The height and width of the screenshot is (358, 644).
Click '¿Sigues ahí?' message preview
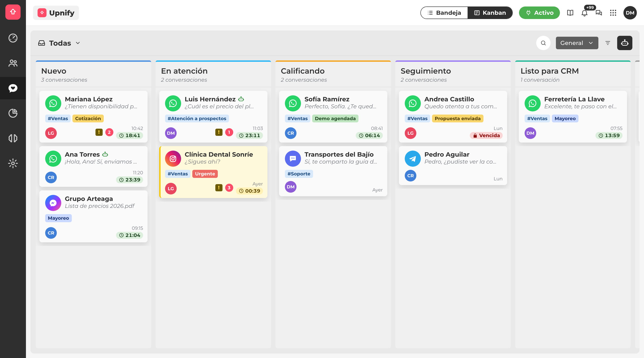click(203, 162)
